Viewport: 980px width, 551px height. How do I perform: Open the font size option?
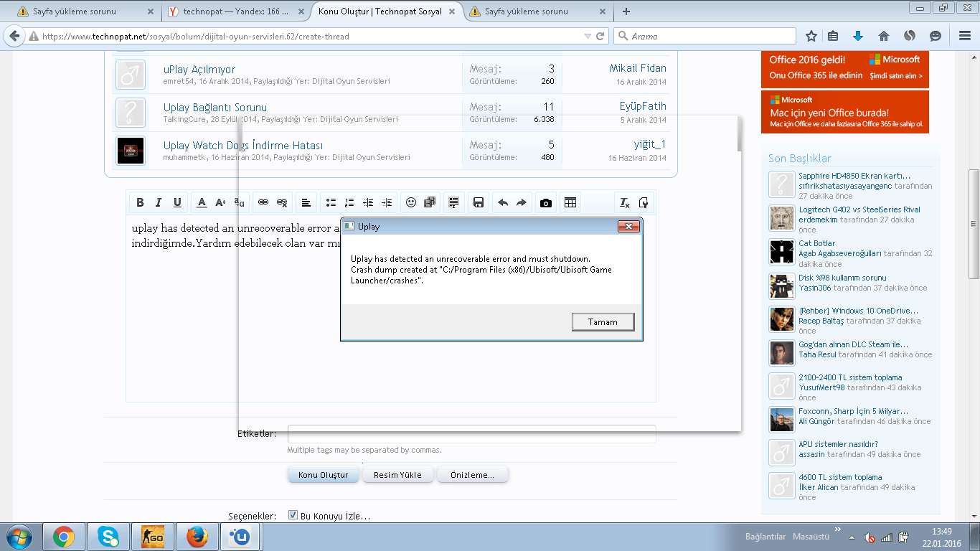tap(221, 203)
